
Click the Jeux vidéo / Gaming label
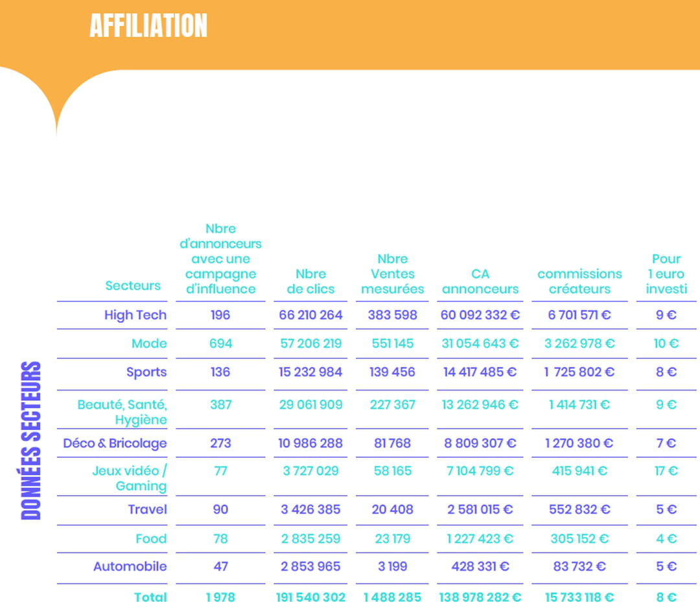(130, 478)
